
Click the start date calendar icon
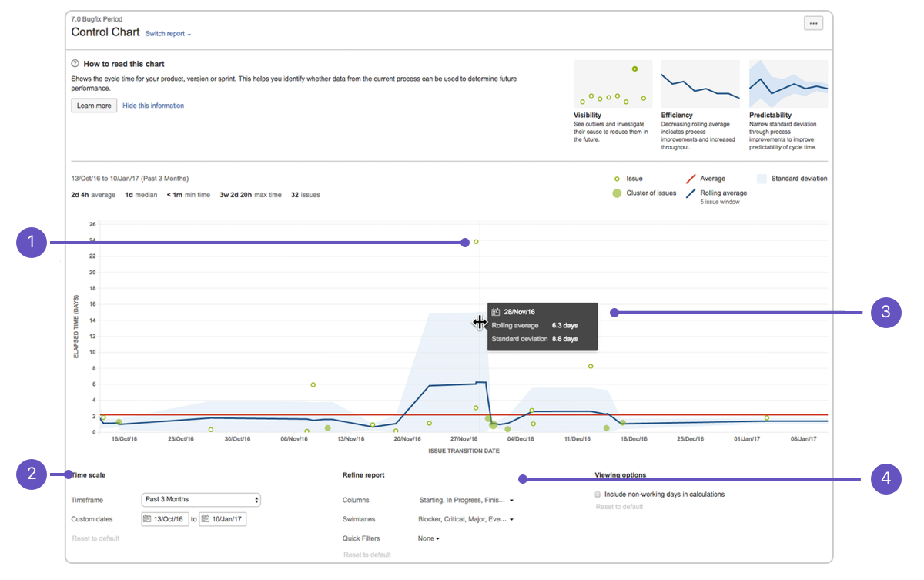[x=148, y=519]
